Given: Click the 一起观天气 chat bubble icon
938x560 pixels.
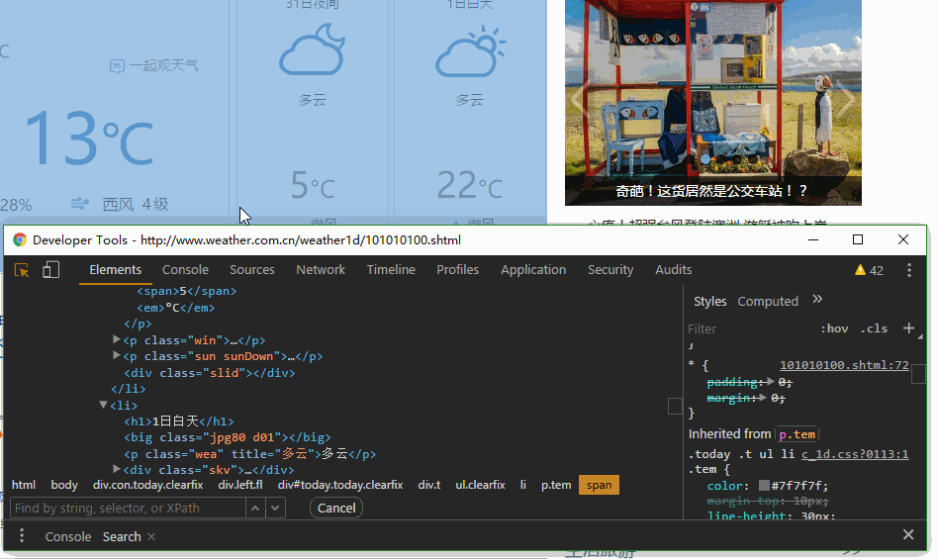Looking at the screenshot, I should click(x=117, y=66).
